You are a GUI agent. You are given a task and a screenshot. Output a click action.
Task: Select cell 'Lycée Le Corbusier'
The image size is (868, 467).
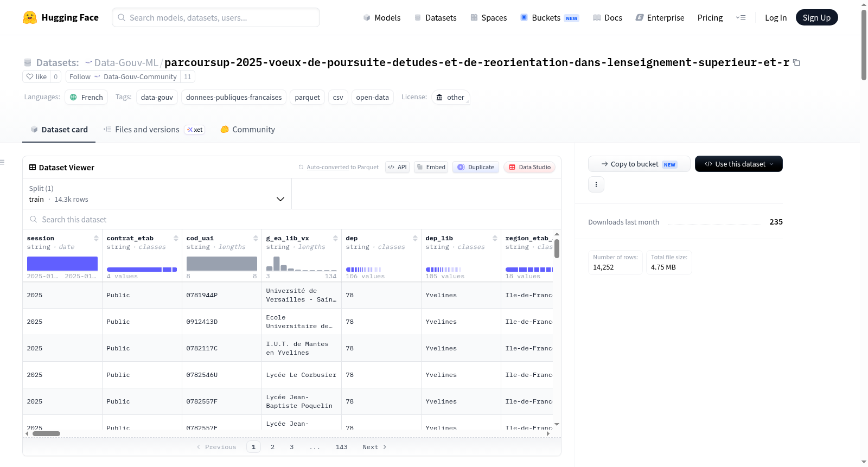point(302,375)
